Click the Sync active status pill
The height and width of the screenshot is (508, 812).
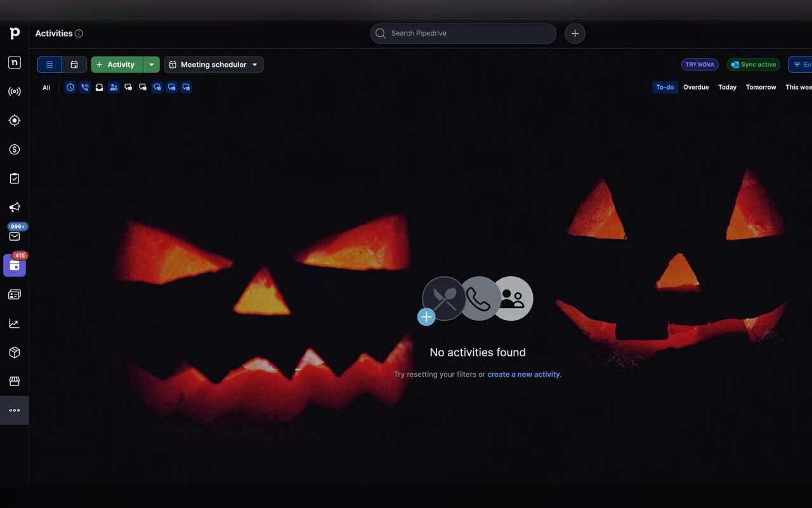[x=753, y=65]
